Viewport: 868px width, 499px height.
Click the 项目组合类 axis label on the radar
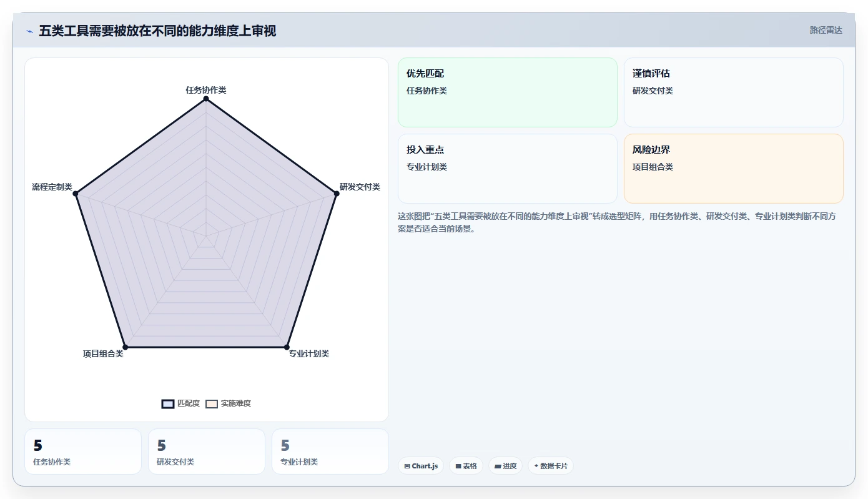point(103,354)
